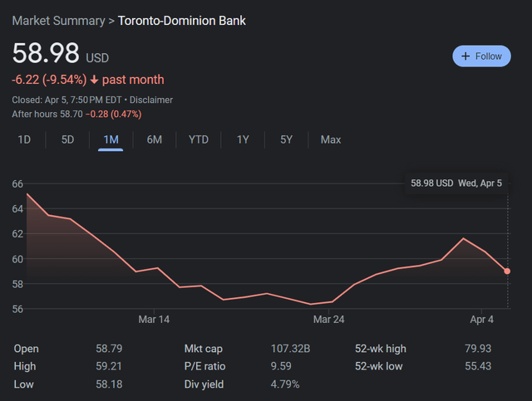Viewport: 532px width, 401px height.
Task: Click the Mar 14 axis label
Action: 154,320
